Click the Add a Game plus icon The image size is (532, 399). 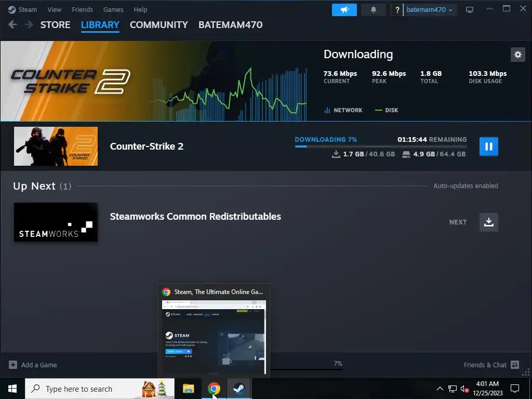point(13,365)
